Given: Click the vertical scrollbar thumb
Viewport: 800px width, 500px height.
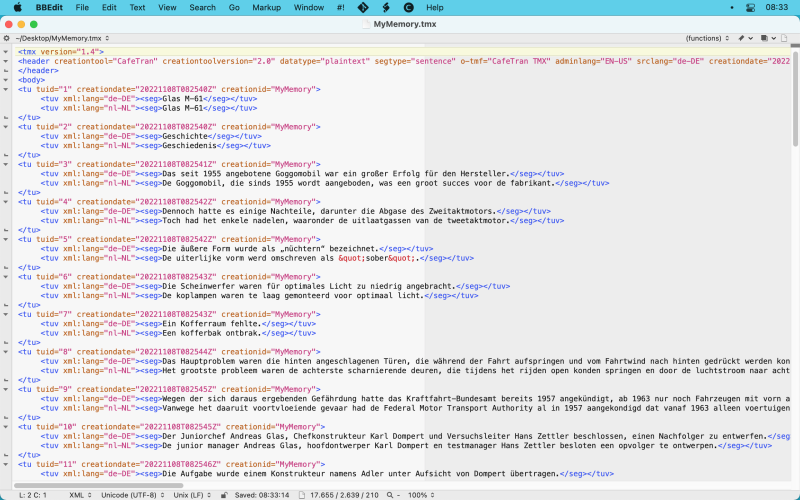Looking at the screenshot, I should 795,98.
